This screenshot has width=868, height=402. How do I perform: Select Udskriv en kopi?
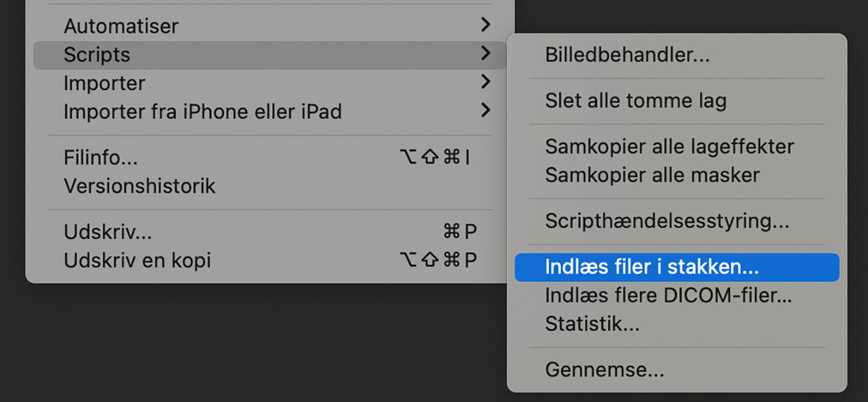tap(137, 260)
